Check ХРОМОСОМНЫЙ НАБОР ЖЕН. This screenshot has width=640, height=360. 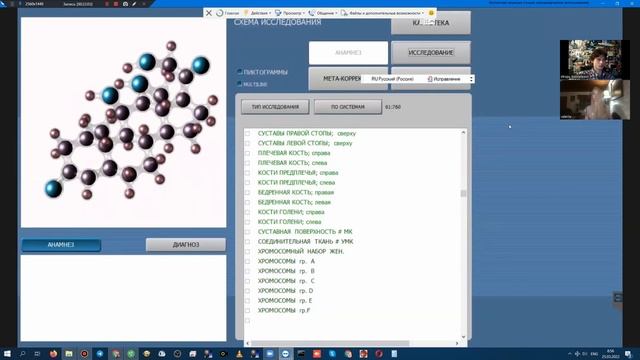point(247,251)
